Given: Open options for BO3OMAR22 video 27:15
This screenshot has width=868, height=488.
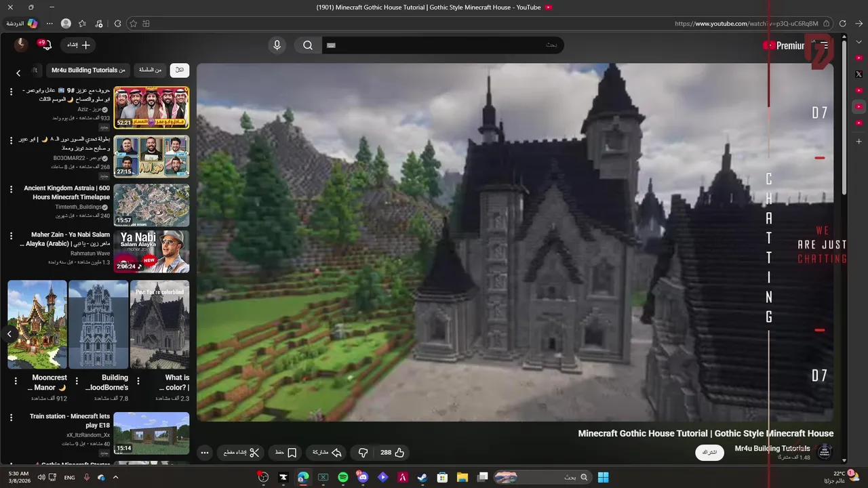Looking at the screenshot, I should click(x=11, y=140).
